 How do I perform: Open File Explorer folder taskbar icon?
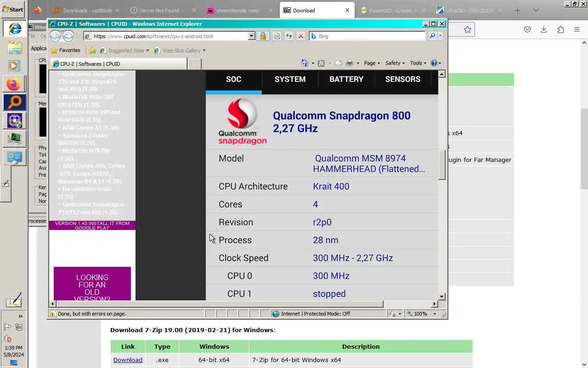click(15, 48)
